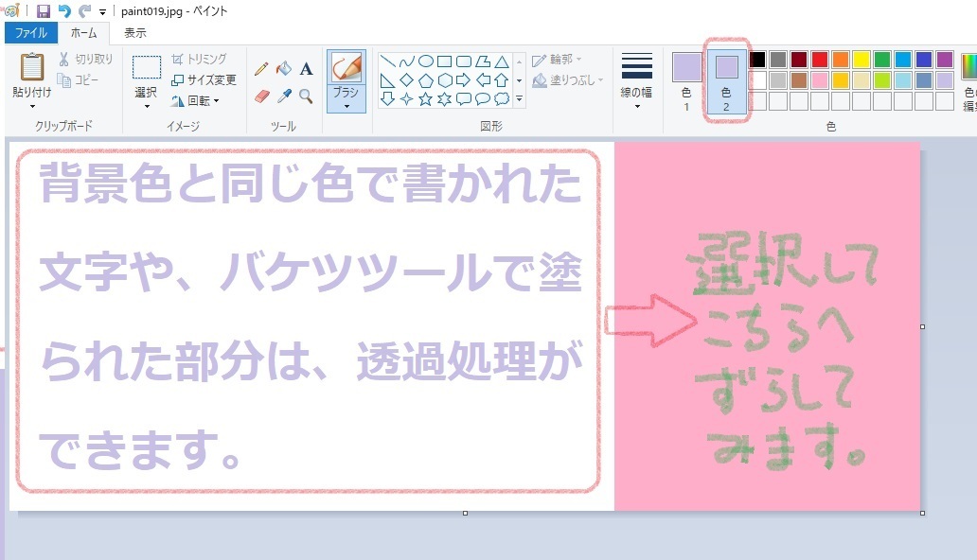Switch to the 表示 tab
The width and height of the screenshot is (977, 560).
tap(135, 33)
